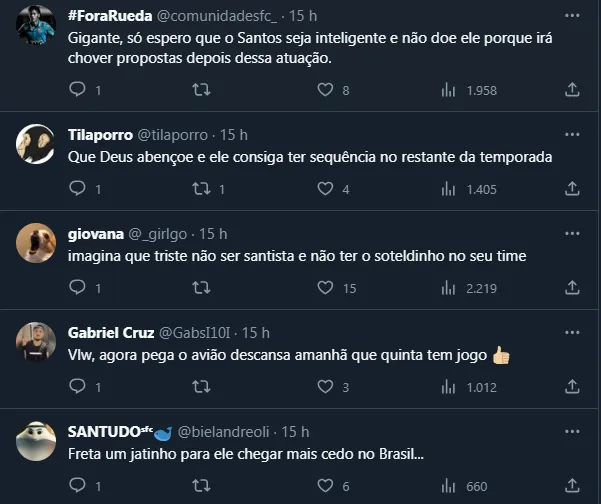This screenshot has width=601, height=504.
Task: Like giovana's tweet about soteldinho
Action: coord(324,288)
